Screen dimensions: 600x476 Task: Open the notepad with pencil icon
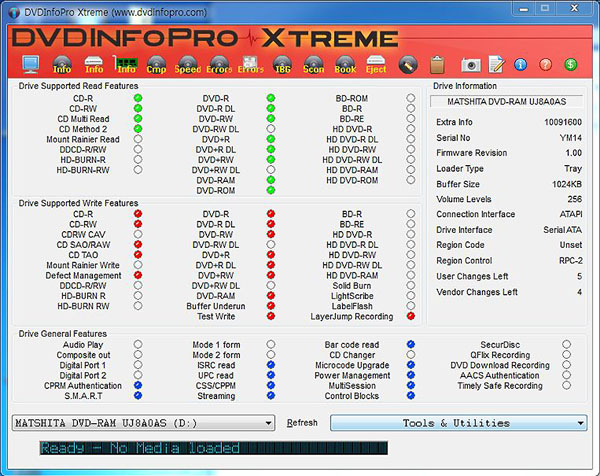coord(497,64)
